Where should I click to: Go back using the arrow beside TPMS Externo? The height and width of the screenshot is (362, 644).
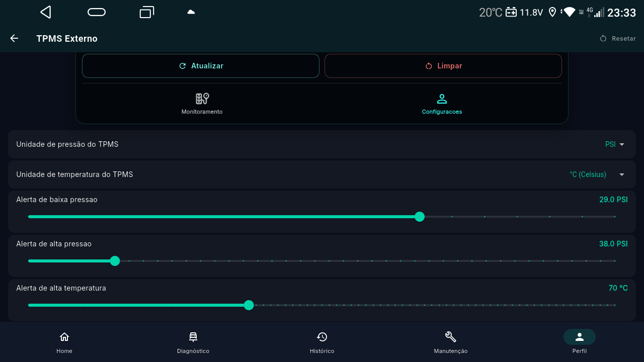(14, 38)
